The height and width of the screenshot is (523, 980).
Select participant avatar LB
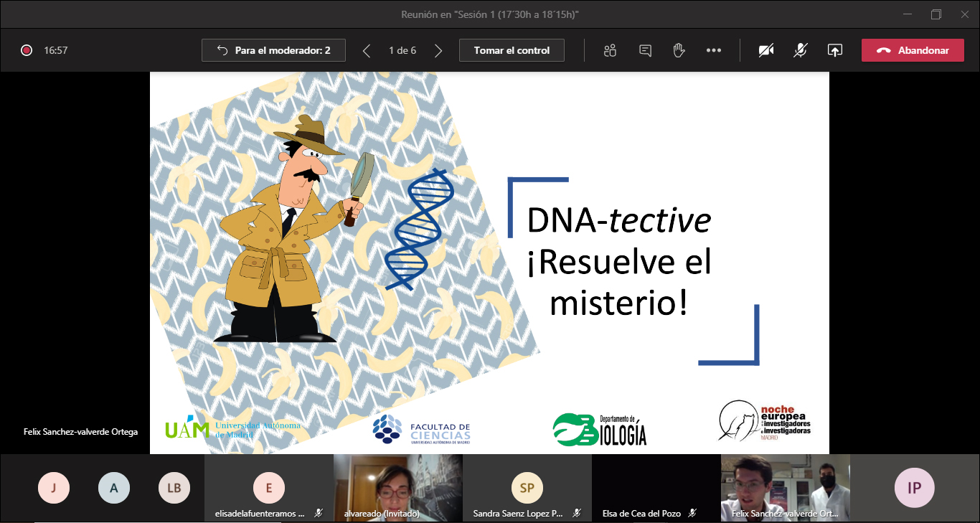174,489
